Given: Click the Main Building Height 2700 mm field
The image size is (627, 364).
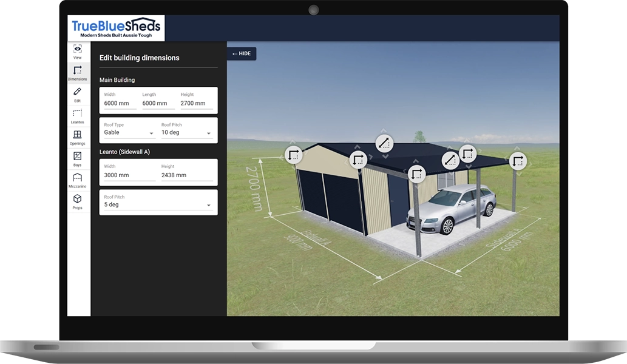Looking at the screenshot, I should tap(196, 103).
